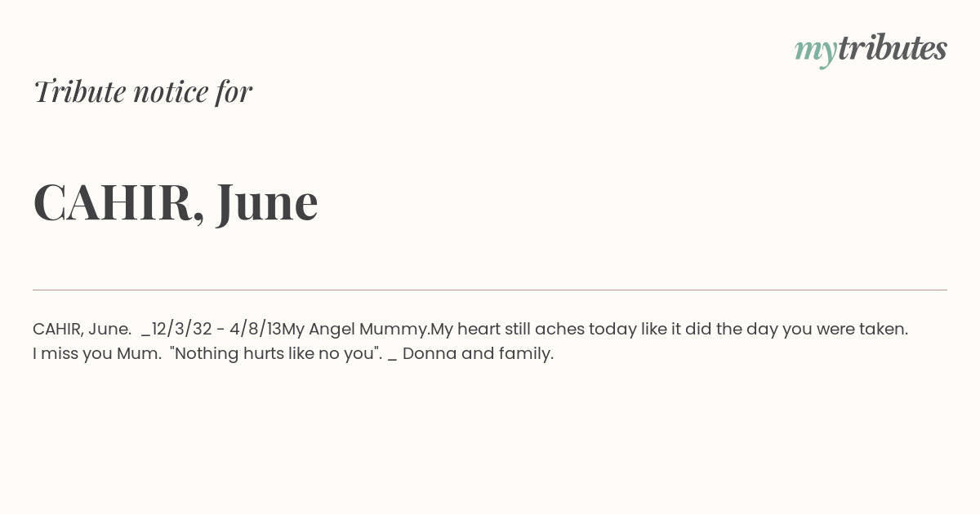Click the quote "Nothing hurts like no you"
This screenshot has width=980, height=514.
pos(276,354)
